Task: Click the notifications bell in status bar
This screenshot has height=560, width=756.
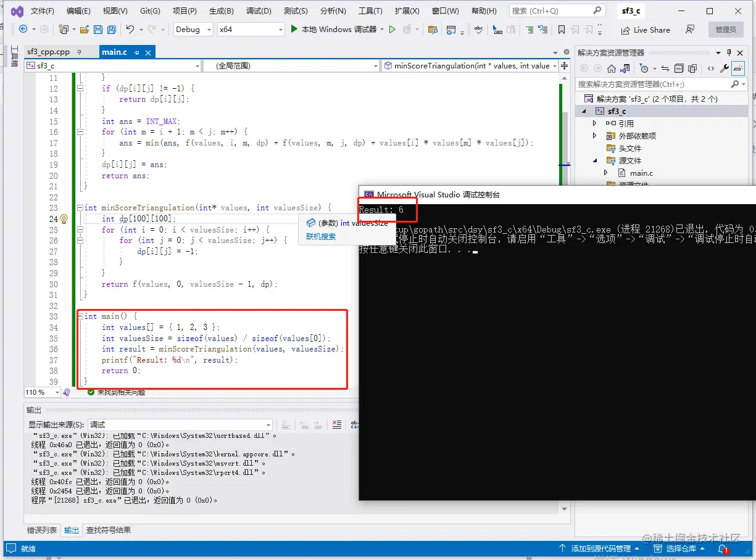Action: 723,548
